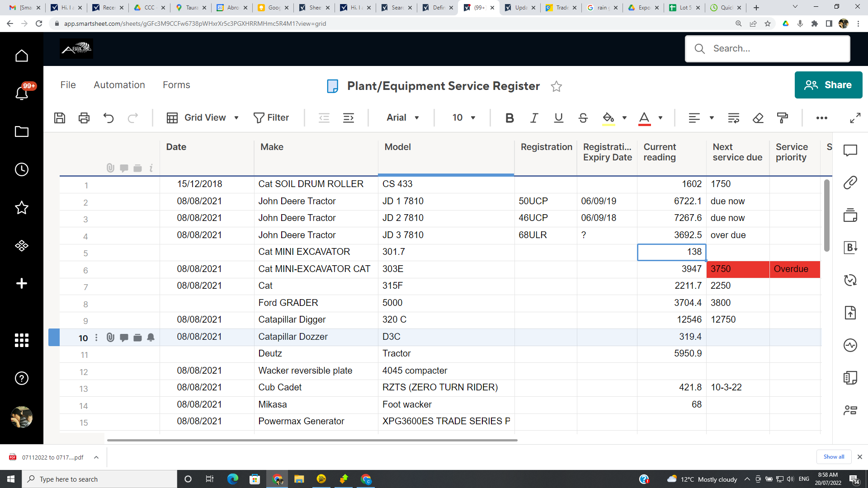Open the font size dropdown
Viewport: 868px width, 488px height.
pos(462,117)
